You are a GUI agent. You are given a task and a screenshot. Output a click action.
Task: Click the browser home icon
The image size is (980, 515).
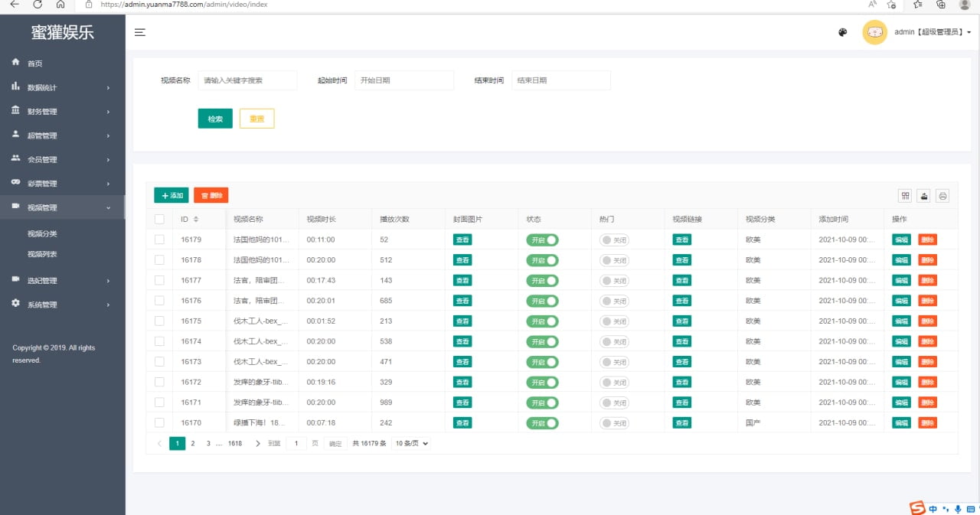[60, 5]
